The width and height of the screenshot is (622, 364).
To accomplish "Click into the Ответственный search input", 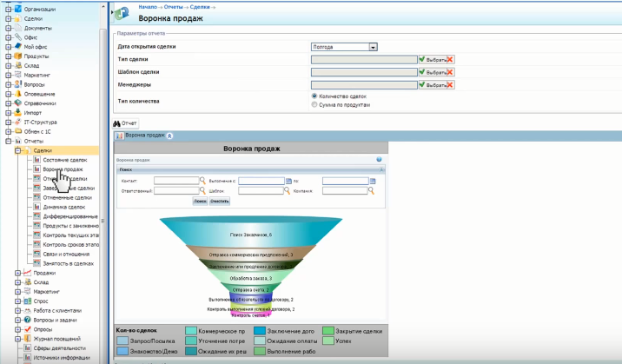I will click(x=176, y=191).
